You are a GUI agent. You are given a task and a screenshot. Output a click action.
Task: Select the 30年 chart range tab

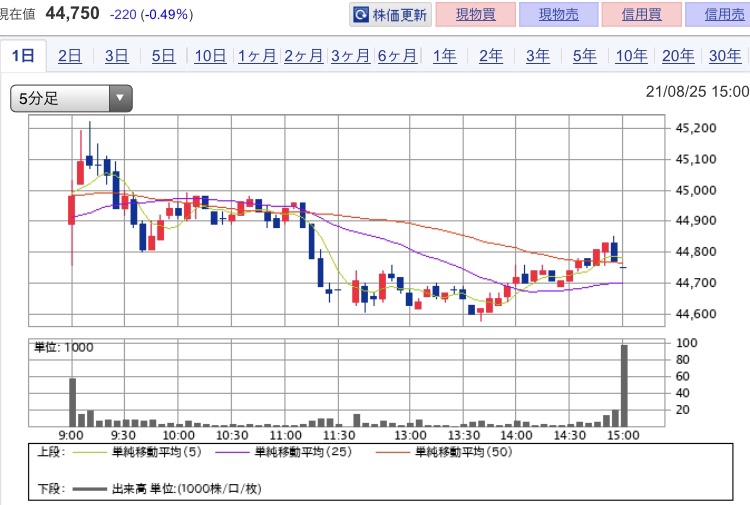click(724, 56)
